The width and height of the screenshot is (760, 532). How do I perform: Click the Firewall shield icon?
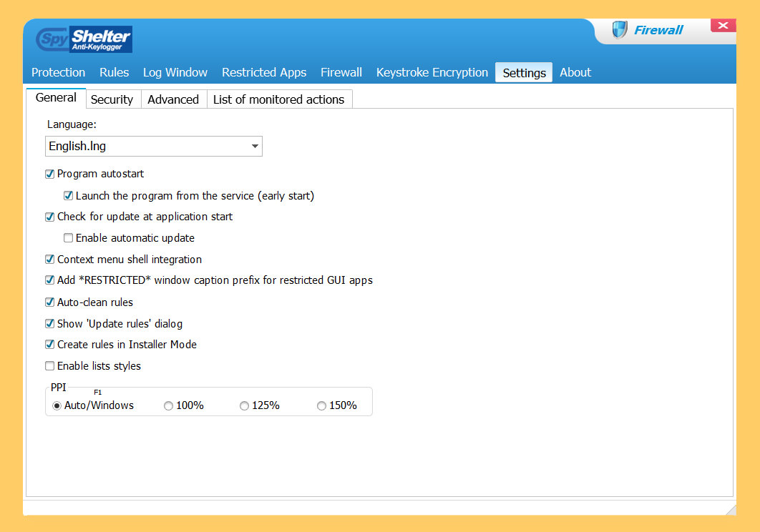point(620,30)
